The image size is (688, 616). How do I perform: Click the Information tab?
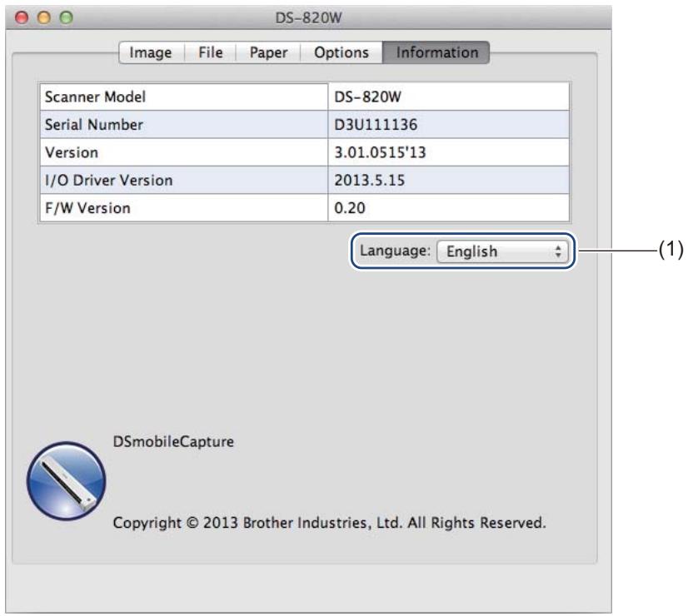coord(436,52)
